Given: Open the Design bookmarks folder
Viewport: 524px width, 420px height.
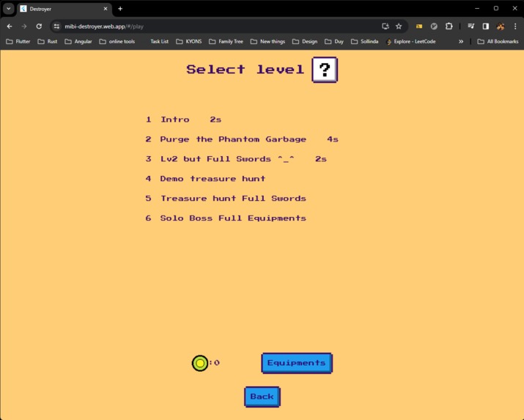Looking at the screenshot, I should click(x=305, y=42).
